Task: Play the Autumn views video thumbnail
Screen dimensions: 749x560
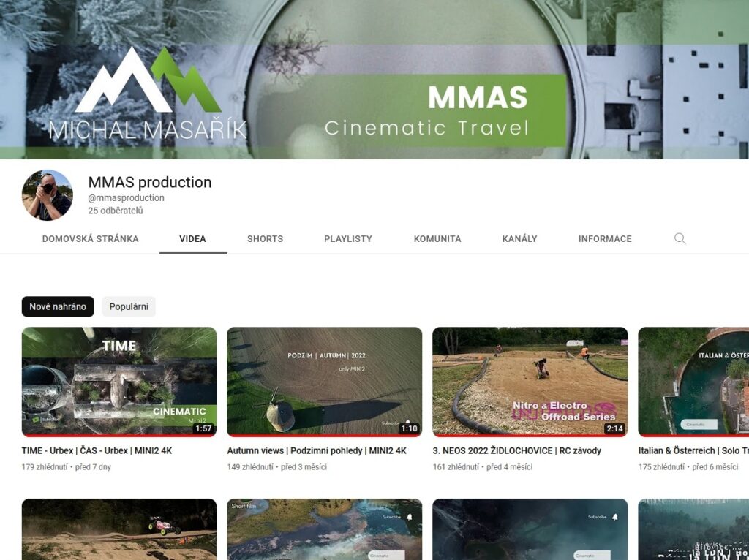Action: 324,381
